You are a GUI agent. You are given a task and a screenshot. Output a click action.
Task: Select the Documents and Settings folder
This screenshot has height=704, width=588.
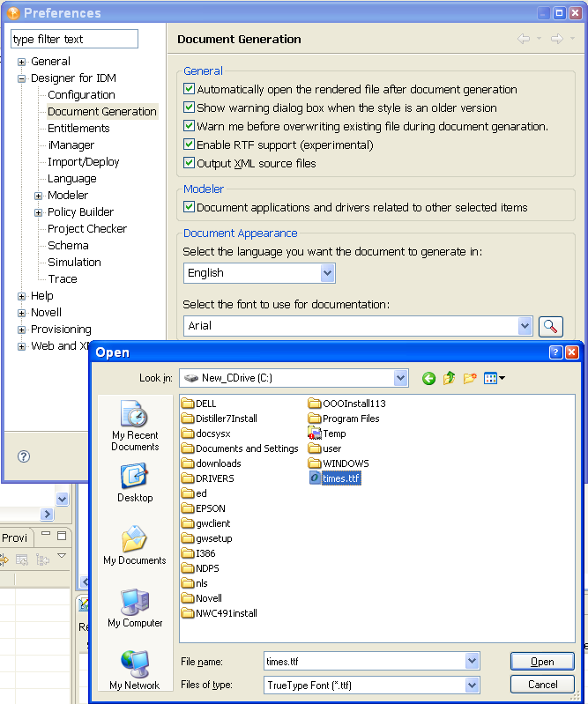240,448
